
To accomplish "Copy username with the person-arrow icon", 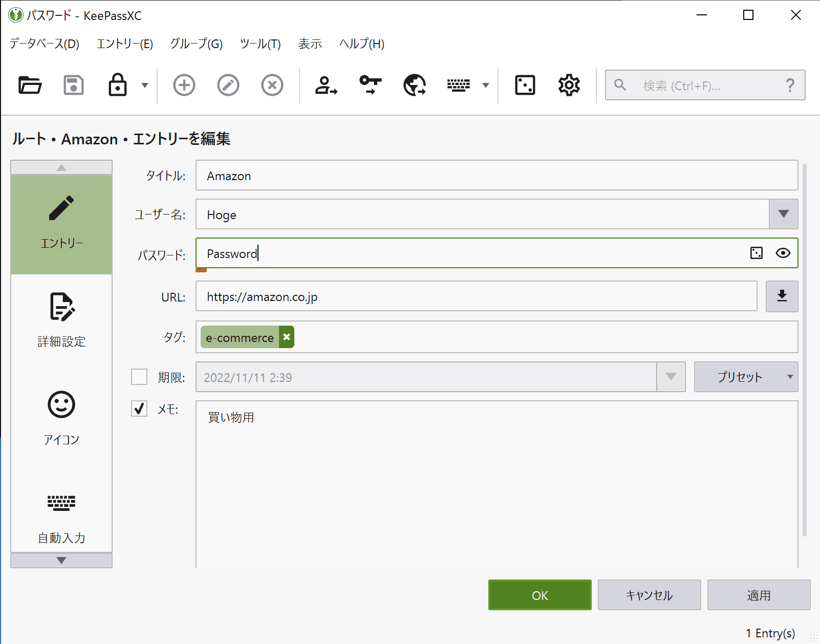I will [327, 85].
